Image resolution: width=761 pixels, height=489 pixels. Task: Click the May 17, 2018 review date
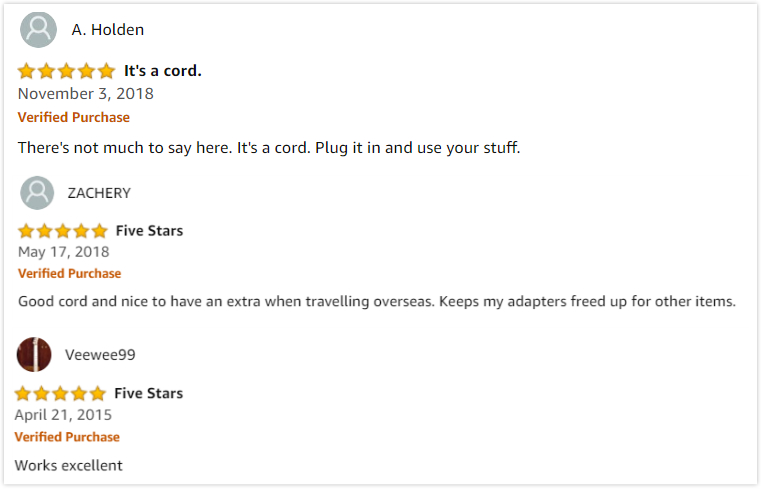point(64,252)
